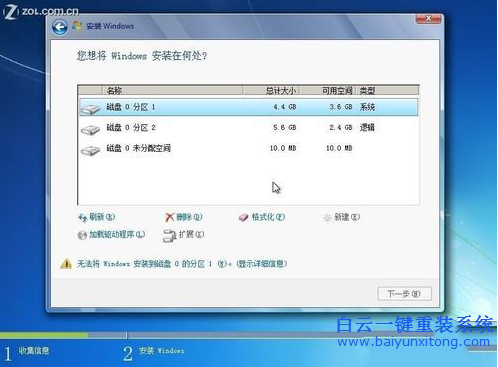Sort by the 可用空间 column header
The image size is (498, 367).
pos(327,90)
